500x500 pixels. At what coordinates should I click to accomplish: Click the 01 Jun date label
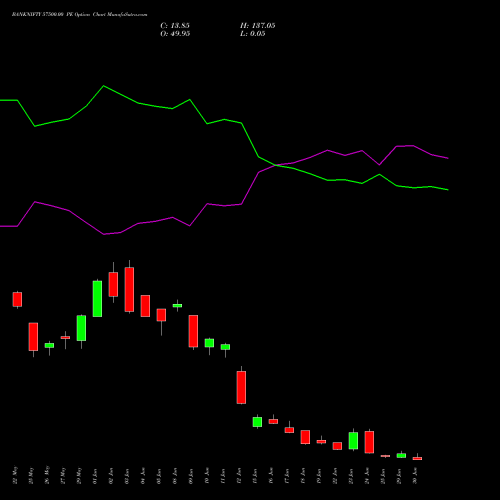pyautogui.click(x=96, y=476)
